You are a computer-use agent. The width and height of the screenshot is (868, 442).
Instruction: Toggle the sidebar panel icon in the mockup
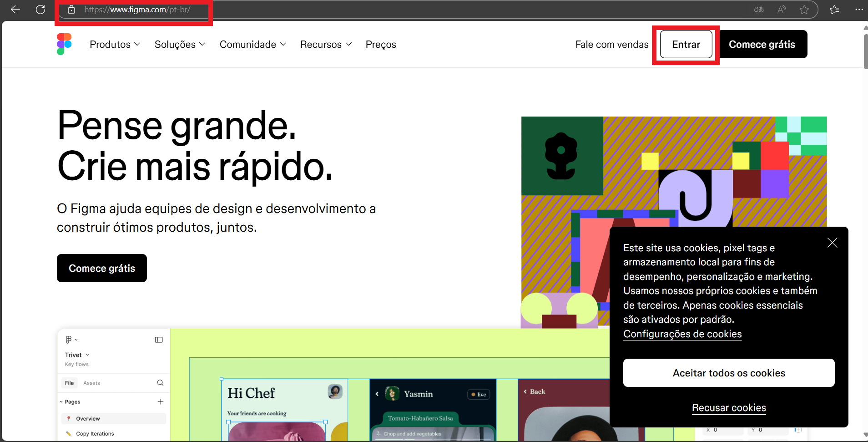pos(159,340)
